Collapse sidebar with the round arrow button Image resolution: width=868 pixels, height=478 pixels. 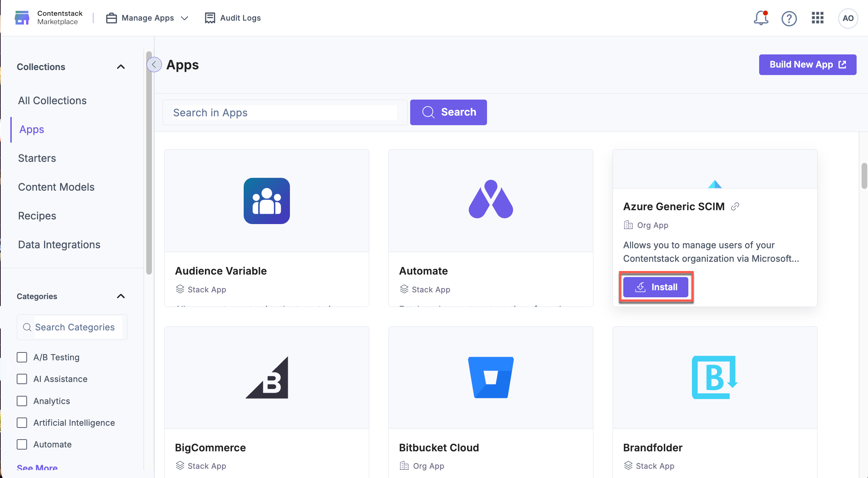click(x=154, y=64)
